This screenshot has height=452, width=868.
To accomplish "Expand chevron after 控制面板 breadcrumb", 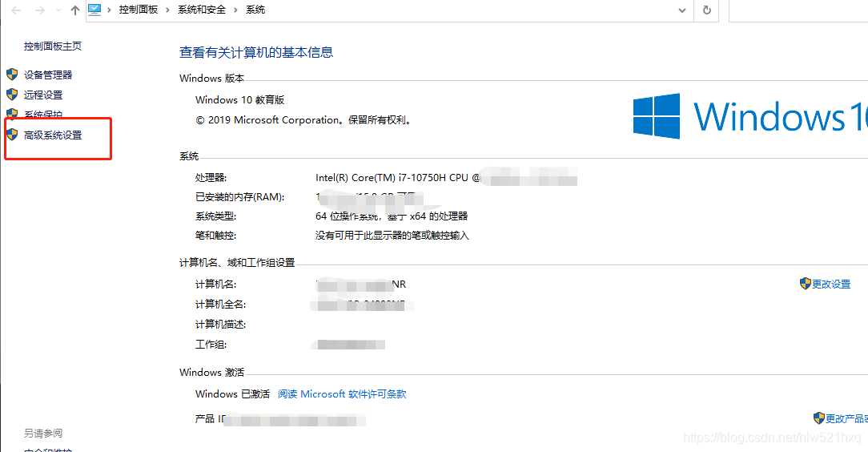I will click(167, 10).
